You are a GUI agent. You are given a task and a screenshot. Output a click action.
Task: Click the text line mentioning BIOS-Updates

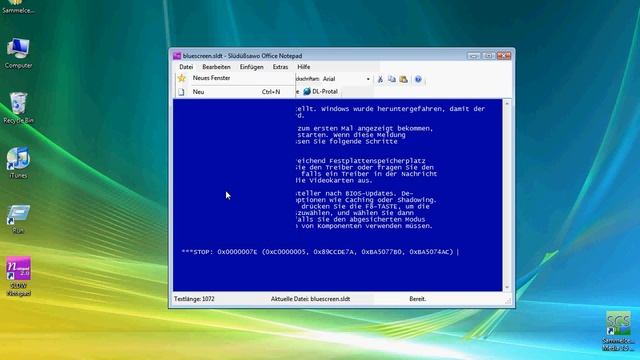pyautogui.click(x=355, y=193)
